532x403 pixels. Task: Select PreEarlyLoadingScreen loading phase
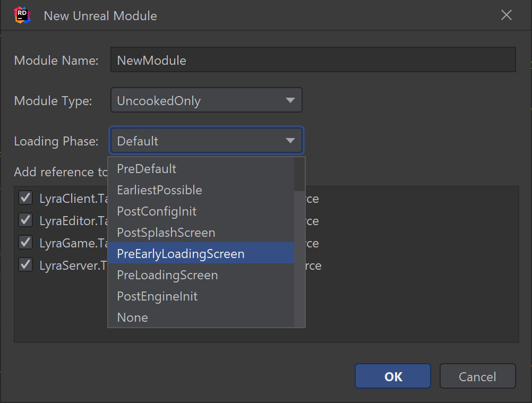pyautogui.click(x=181, y=253)
